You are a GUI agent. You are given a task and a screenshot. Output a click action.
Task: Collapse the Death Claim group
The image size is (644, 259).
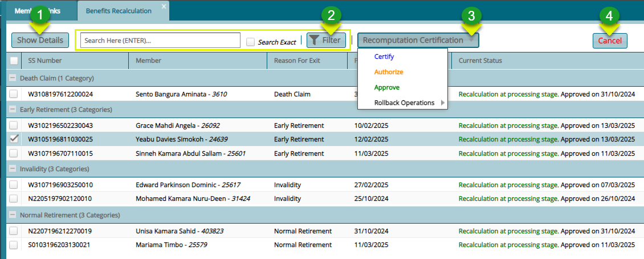pyautogui.click(x=13, y=78)
